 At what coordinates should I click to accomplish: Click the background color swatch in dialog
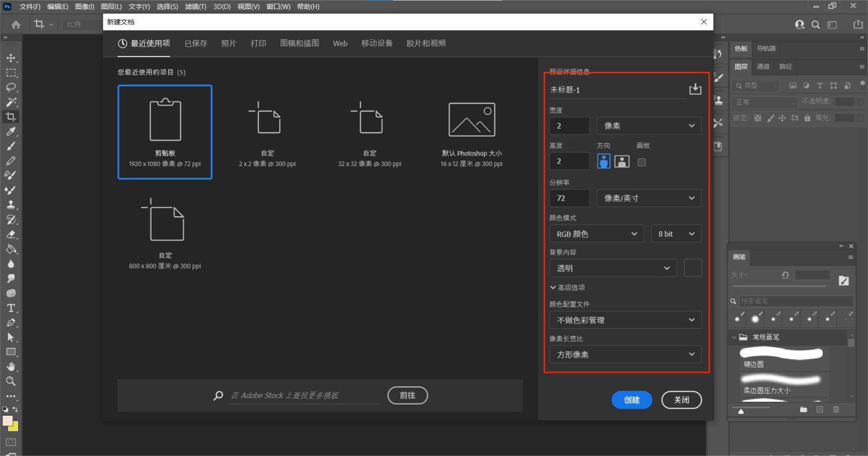click(693, 268)
